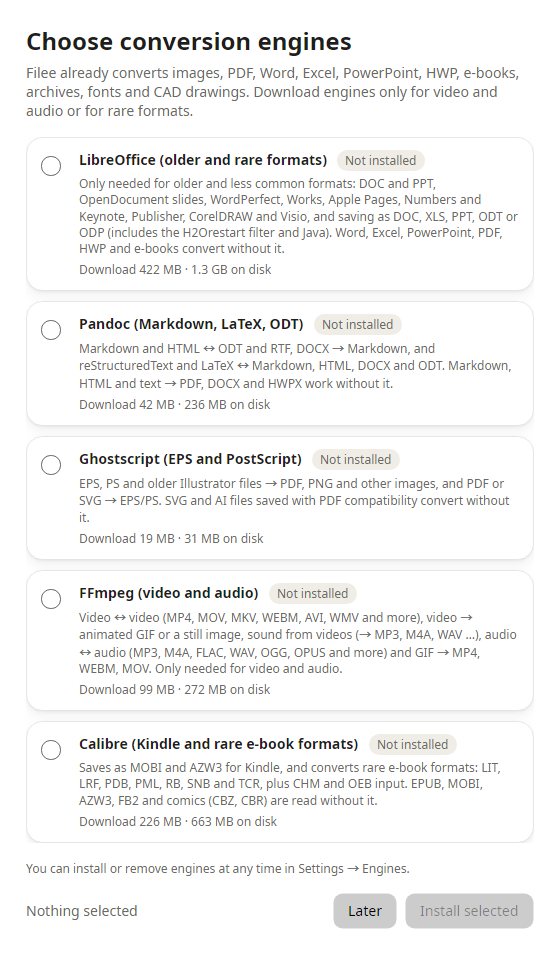Click the Pandoc (Markdown, LaTeX, ODT) title
The width and height of the screenshot is (560, 953).
point(191,324)
